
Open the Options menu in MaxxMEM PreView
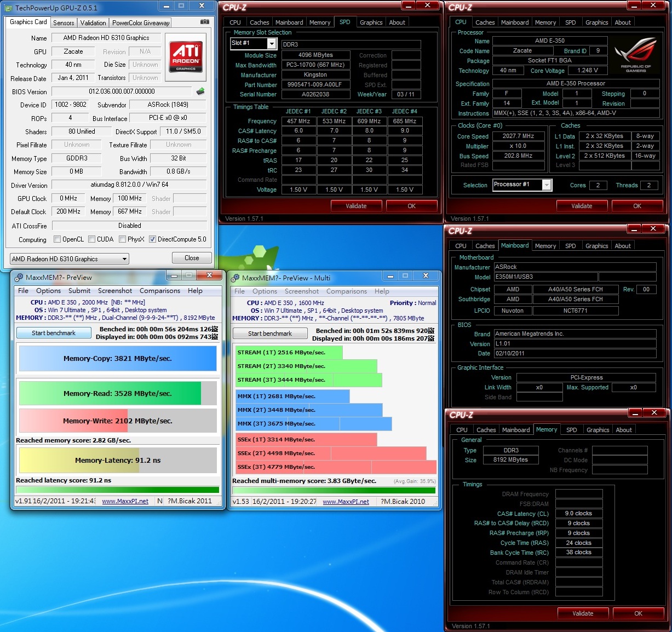(48, 291)
